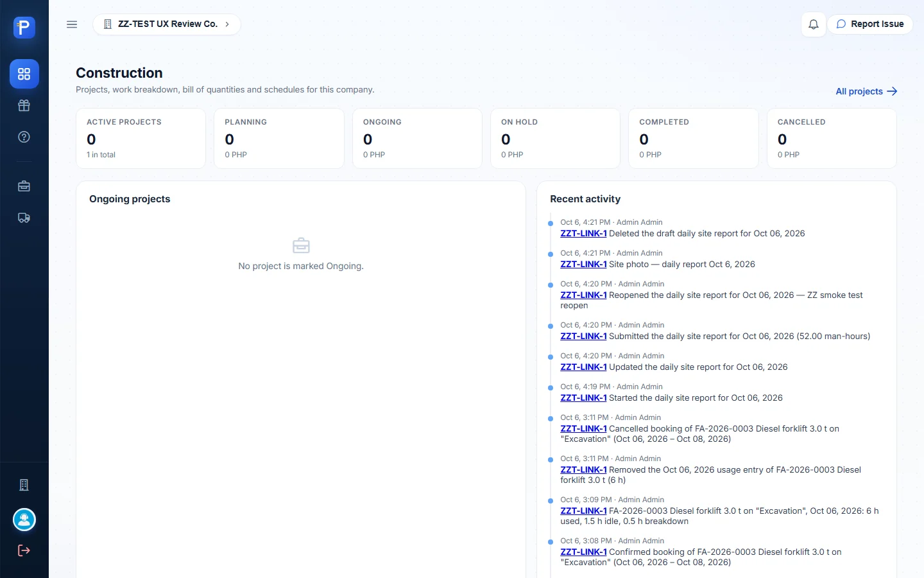Click the 'Construction' page title
The image size is (924, 578).
click(119, 73)
